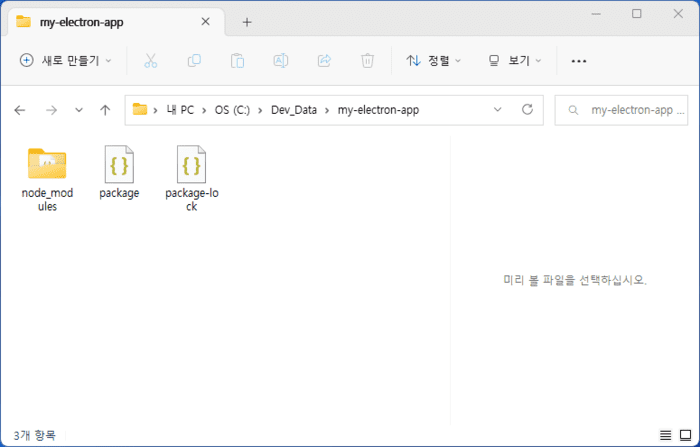This screenshot has width=700, height=447.
Task: Click the Rename icon in the toolbar
Action: [280, 60]
